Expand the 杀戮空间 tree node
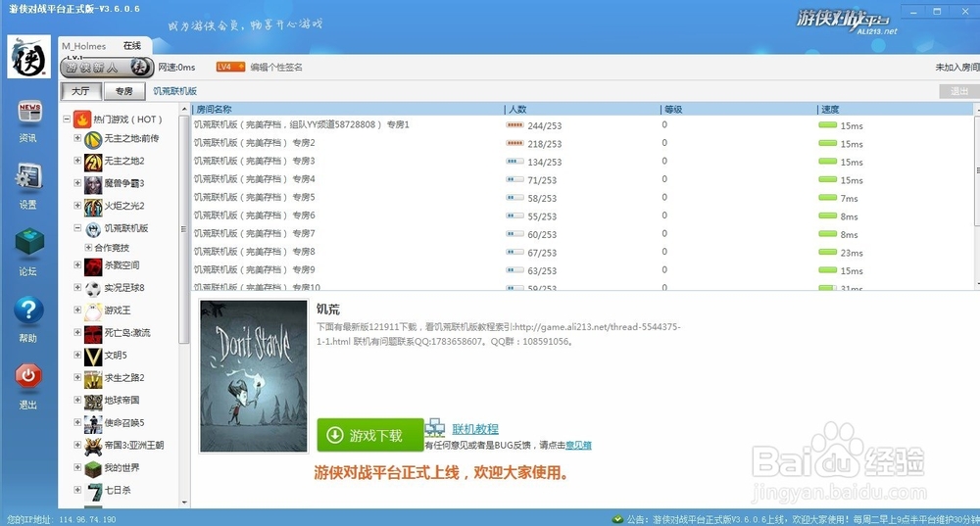 pyautogui.click(x=77, y=264)
